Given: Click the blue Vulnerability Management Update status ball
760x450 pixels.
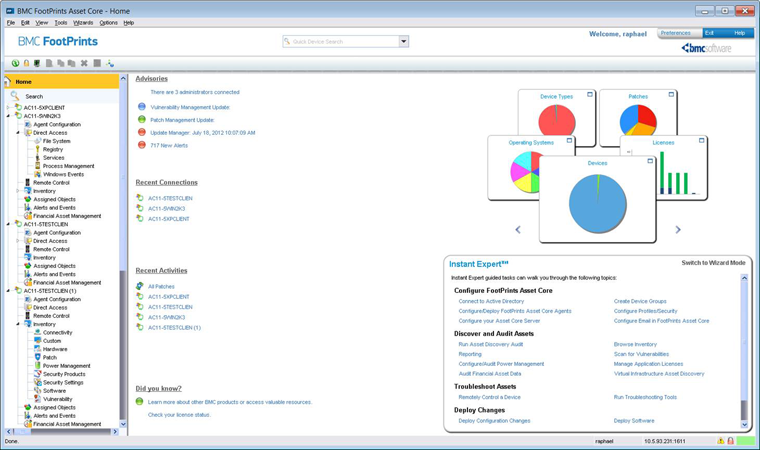Looking at the screenshot, I should point(142,107).
